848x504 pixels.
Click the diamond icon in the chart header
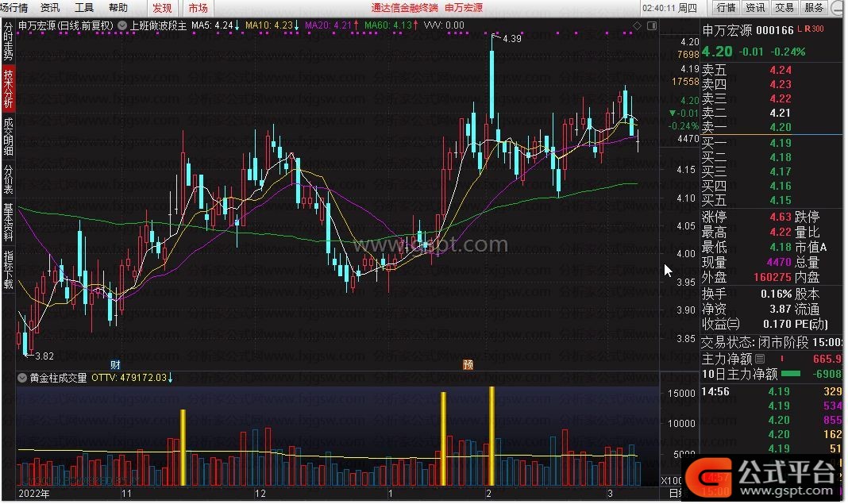[637, 25]
